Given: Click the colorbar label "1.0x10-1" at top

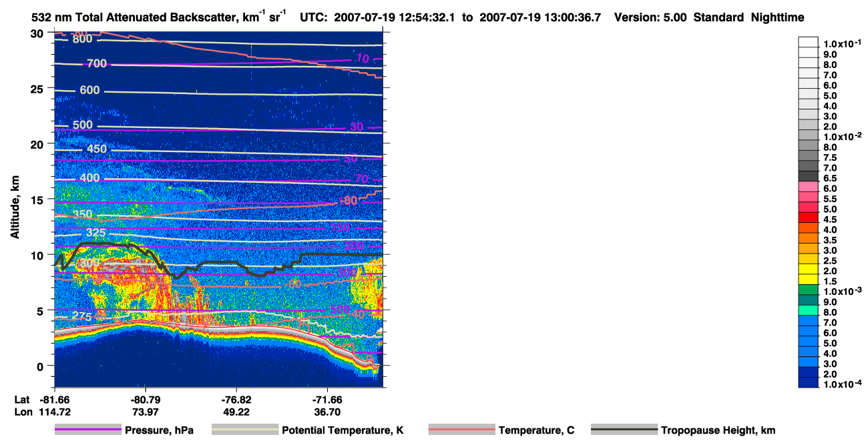Looking at the screenshot, I should point(842,43).
